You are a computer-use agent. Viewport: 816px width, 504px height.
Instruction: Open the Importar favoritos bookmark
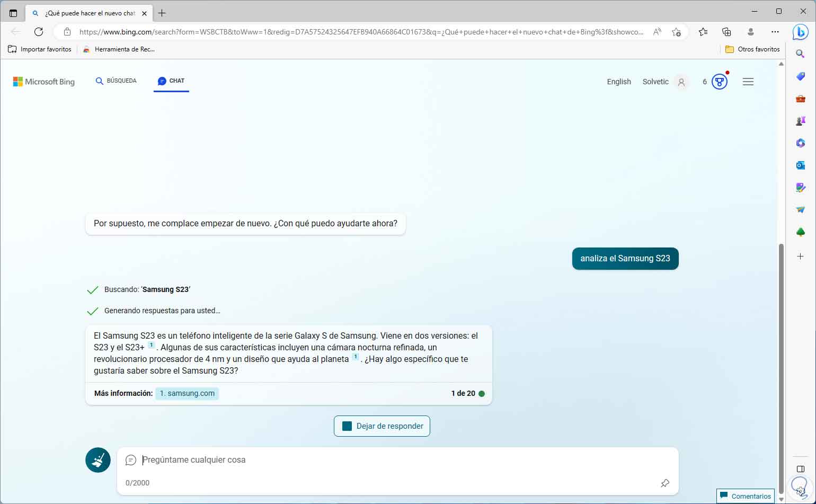click(x=40, y=49)
